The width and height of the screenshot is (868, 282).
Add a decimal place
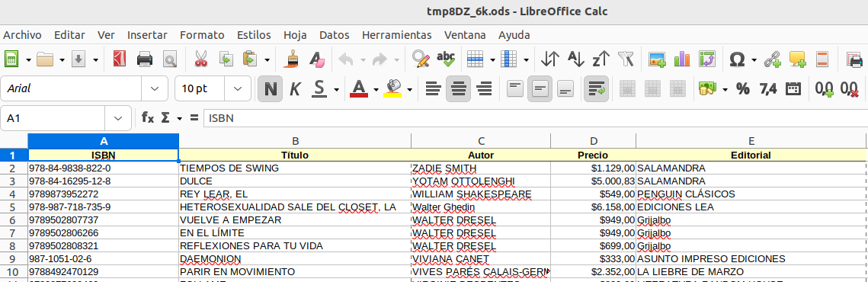pos(825,88)
